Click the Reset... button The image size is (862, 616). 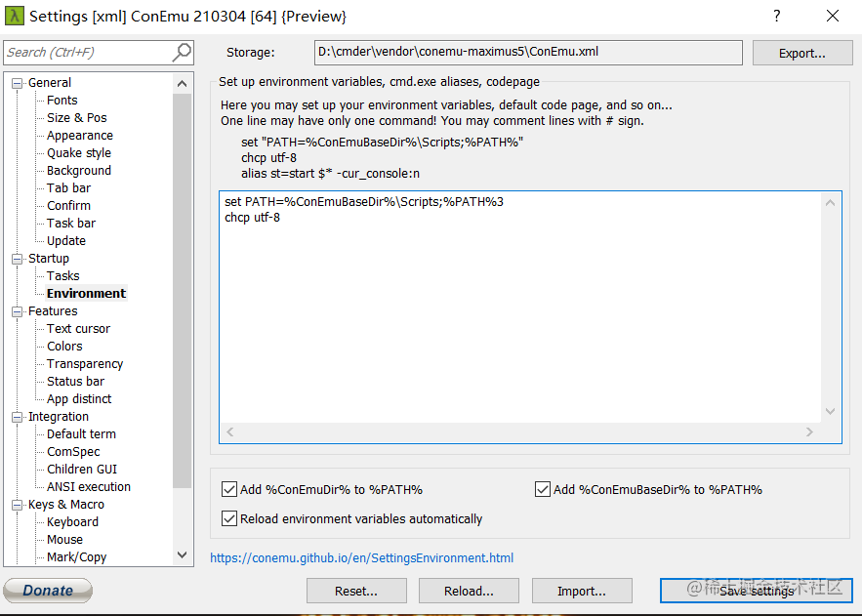click(356, 591)
